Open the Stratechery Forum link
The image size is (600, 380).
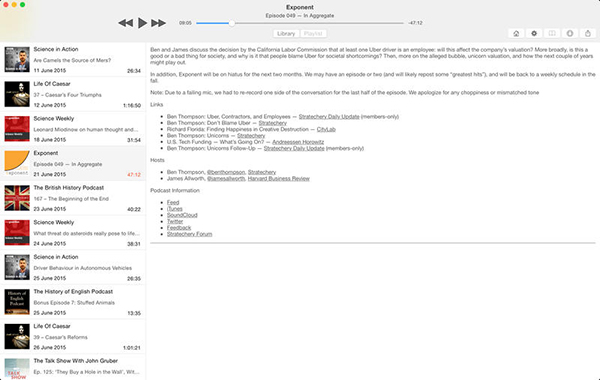click(189, 234)
